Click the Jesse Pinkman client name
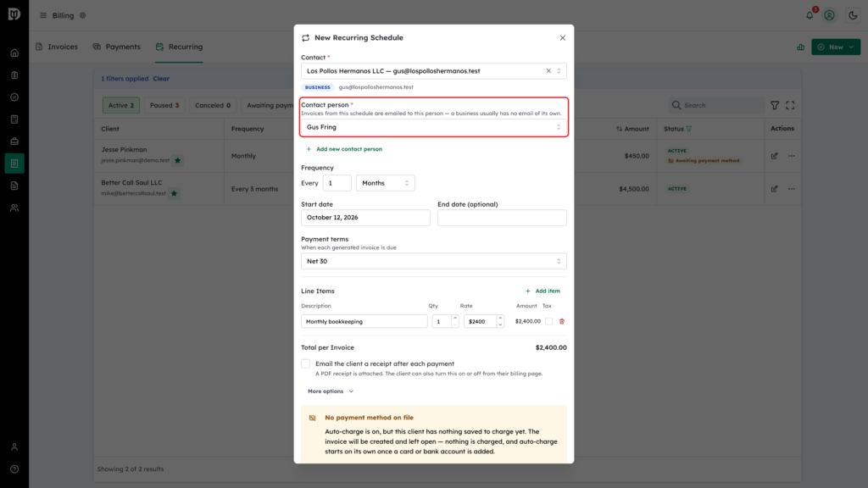Viewport: 868px width, 488px height. pos(124,149)
